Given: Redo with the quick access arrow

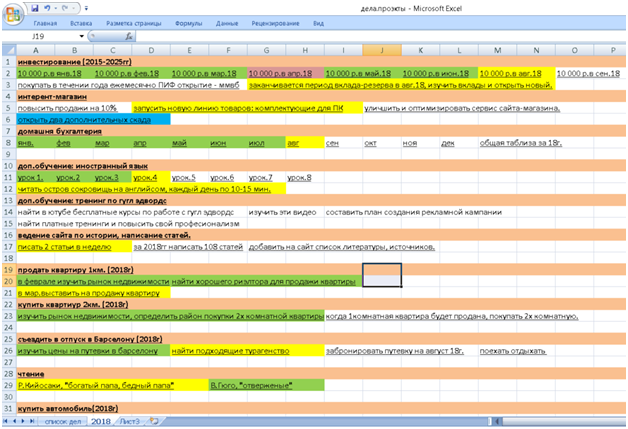Looking at the screenshot, I should click(x=64, y=8).
